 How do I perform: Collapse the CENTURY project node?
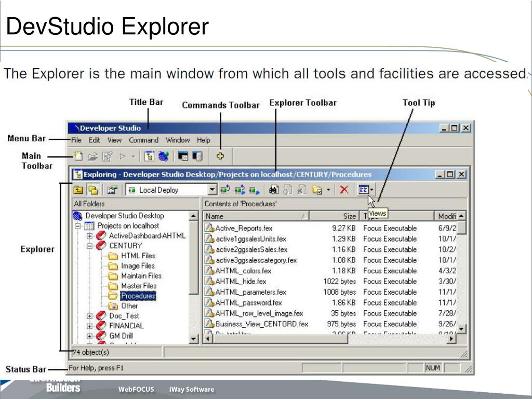click(89, 246)
